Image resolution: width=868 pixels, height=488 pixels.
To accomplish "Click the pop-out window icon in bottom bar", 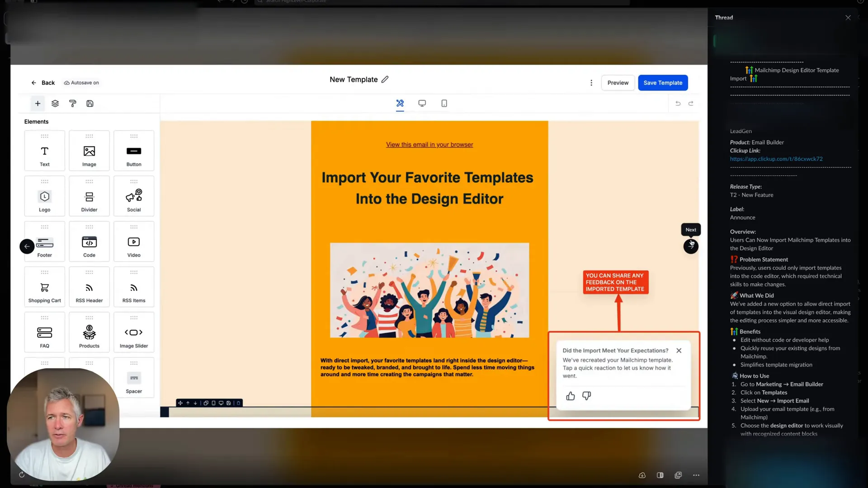I will [678, 475].
